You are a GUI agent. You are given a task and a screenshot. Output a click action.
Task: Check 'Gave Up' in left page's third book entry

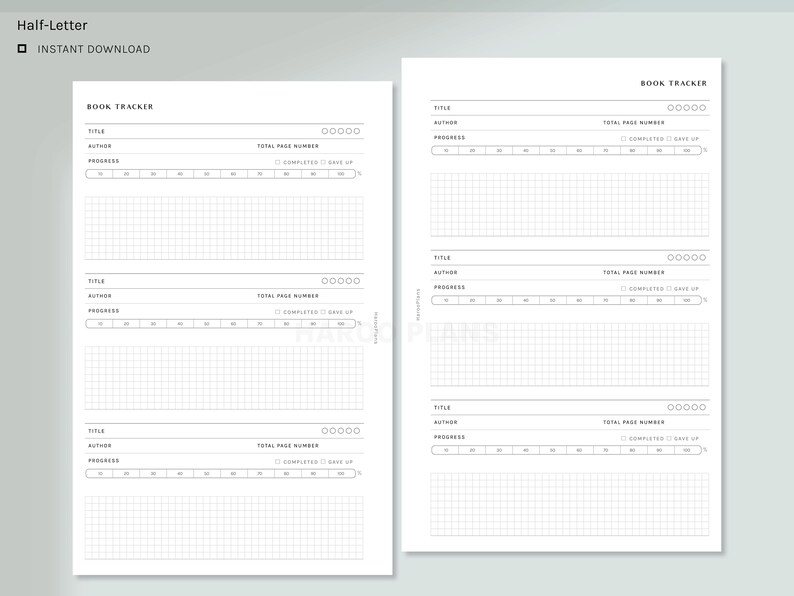[323, 462]
